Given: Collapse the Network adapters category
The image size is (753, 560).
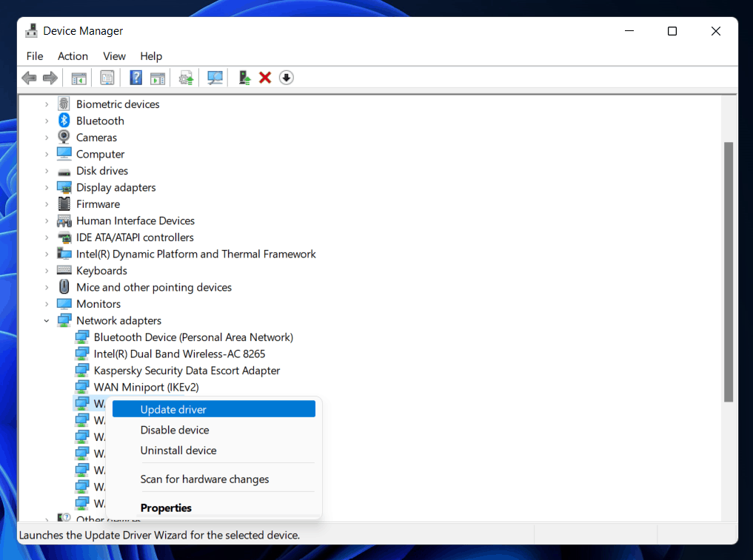Looking at the screenshot, I should [x=47, y=321].
